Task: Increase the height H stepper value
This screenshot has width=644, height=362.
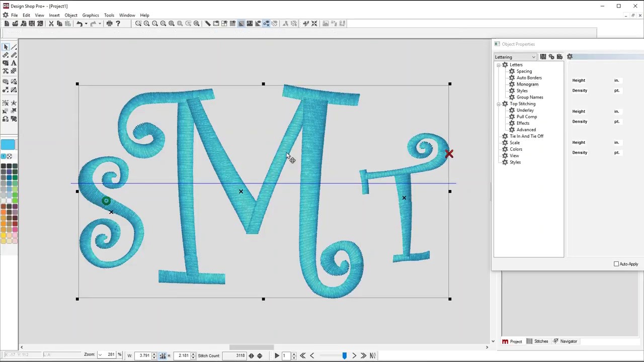Action: (193, 353)
